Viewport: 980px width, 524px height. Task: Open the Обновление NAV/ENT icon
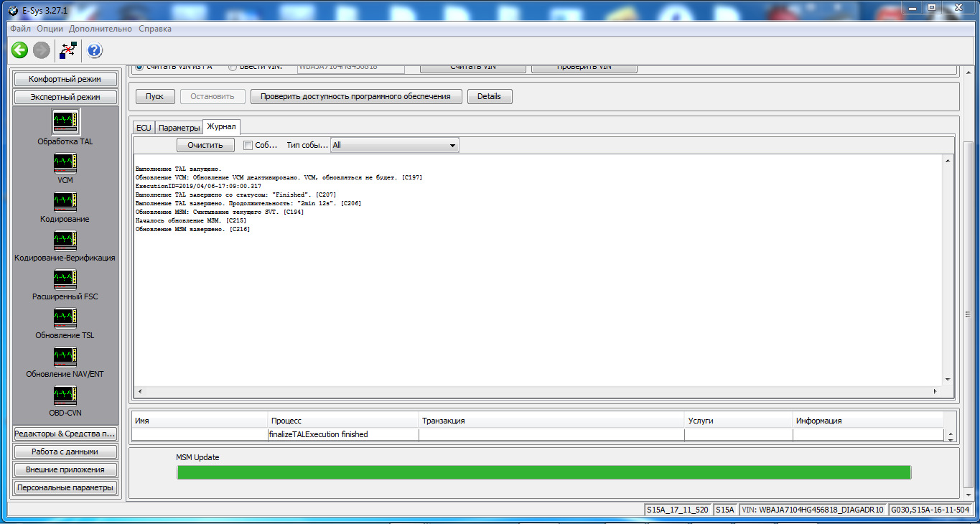[x=65, y=357]
